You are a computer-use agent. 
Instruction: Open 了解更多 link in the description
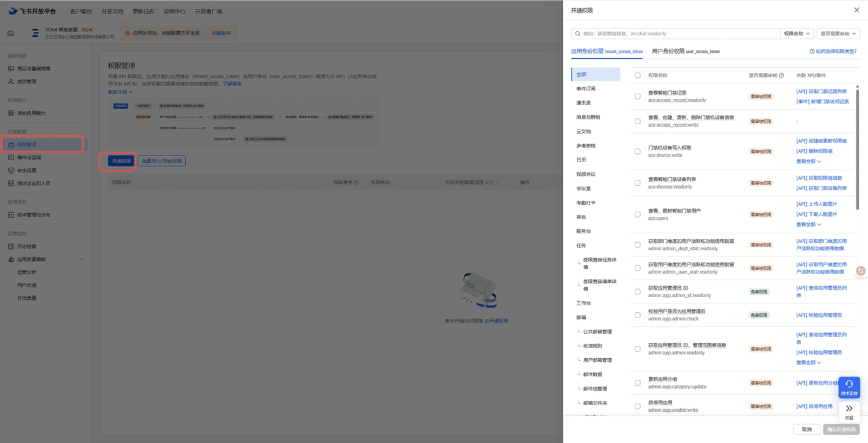click(x=232, y=83)
